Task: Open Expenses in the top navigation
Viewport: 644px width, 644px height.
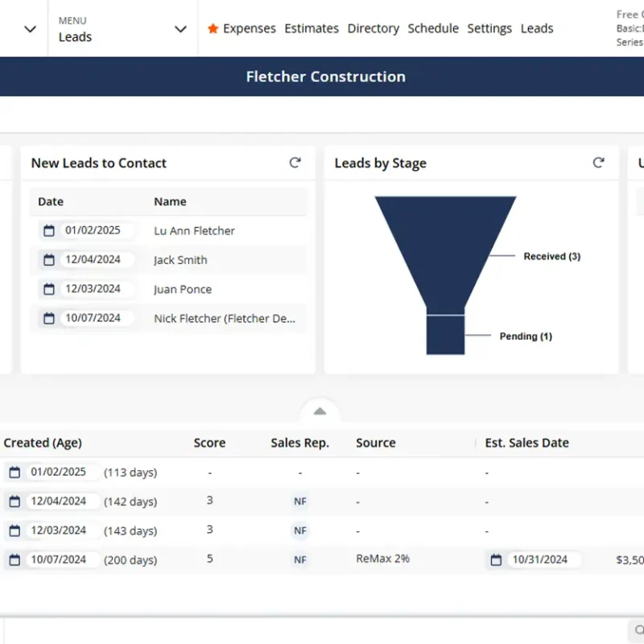Action: point(250,28)
